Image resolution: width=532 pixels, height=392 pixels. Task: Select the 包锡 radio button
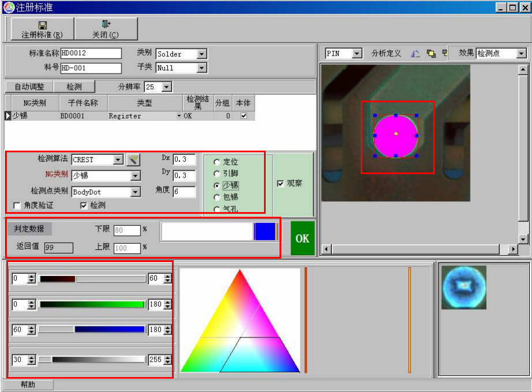point(216,197)
